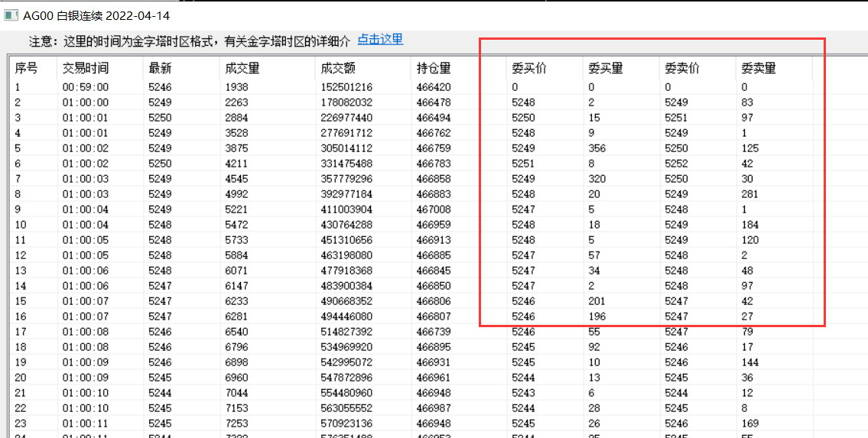Click ask volume 144
This screenshot has width=868, height=438.
tap(749, 363)
